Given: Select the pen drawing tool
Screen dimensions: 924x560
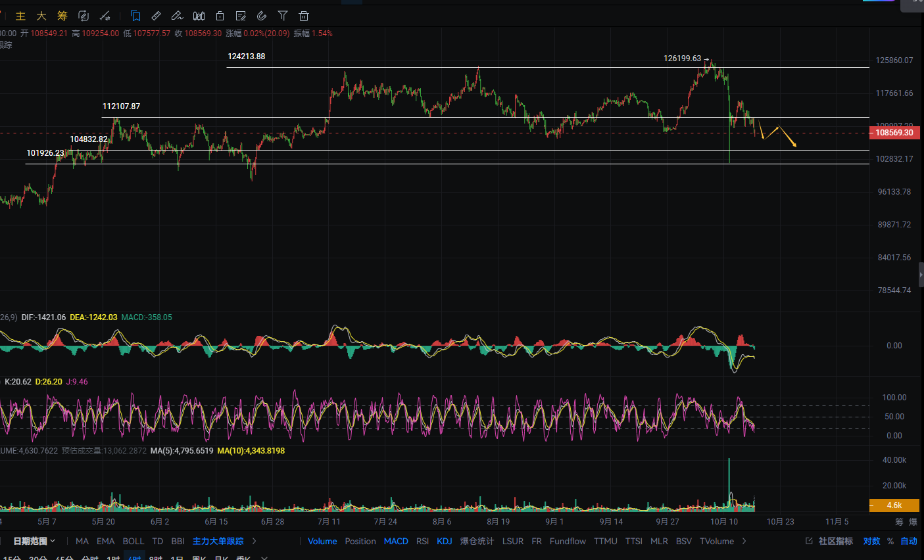Looking at the screenshot, I should pyautogui.click(x=177, y=16).
